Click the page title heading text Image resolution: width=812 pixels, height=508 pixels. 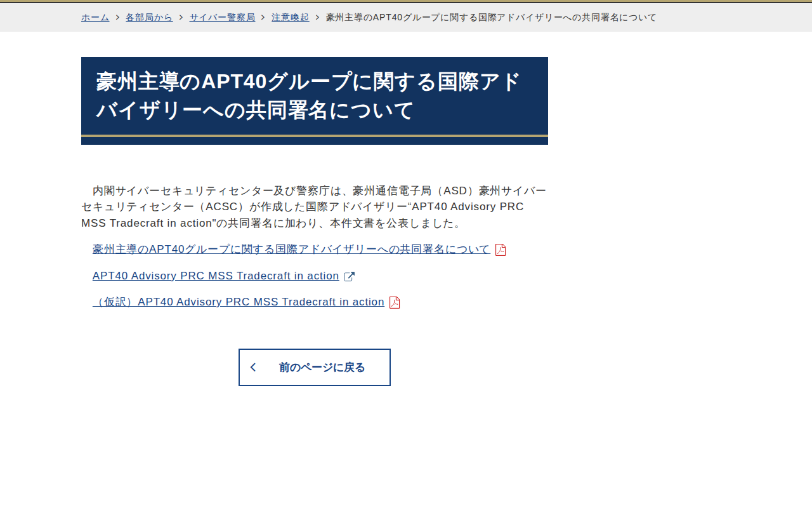click(308, 96)
